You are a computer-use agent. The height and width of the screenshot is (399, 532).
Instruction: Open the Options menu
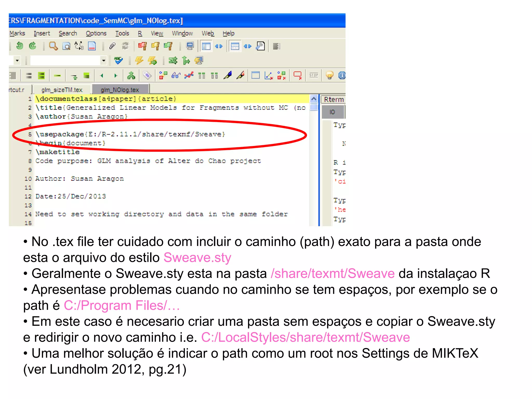click(96, 34)
